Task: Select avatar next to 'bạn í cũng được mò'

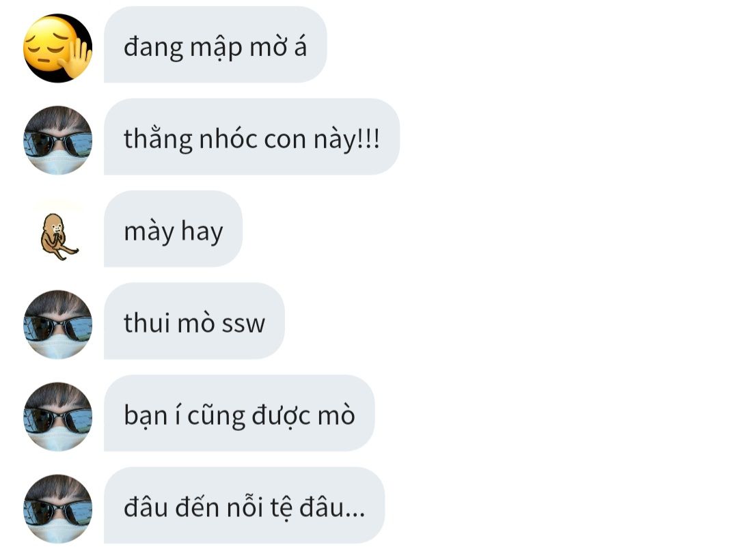Action: [57, 417]
